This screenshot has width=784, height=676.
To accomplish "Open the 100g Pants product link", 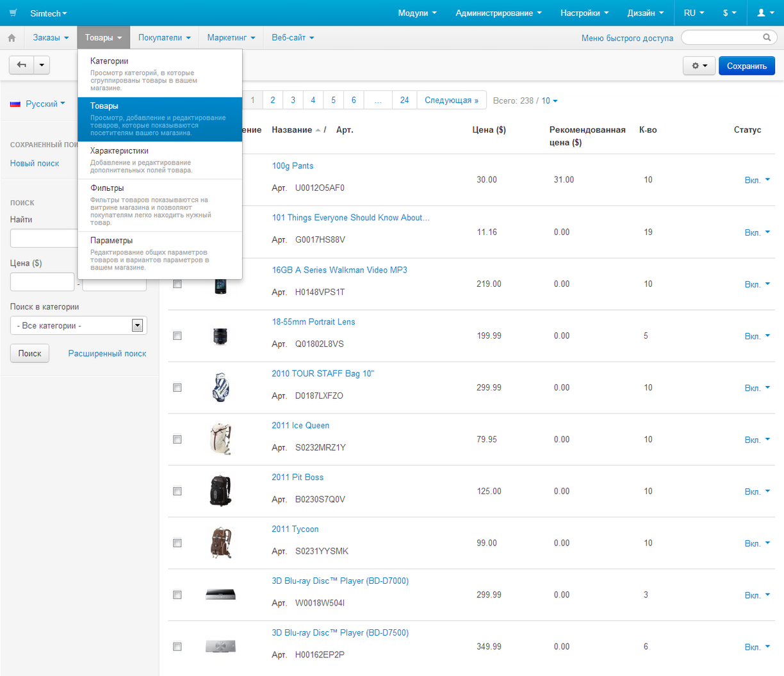I will (x=293, y=166).
